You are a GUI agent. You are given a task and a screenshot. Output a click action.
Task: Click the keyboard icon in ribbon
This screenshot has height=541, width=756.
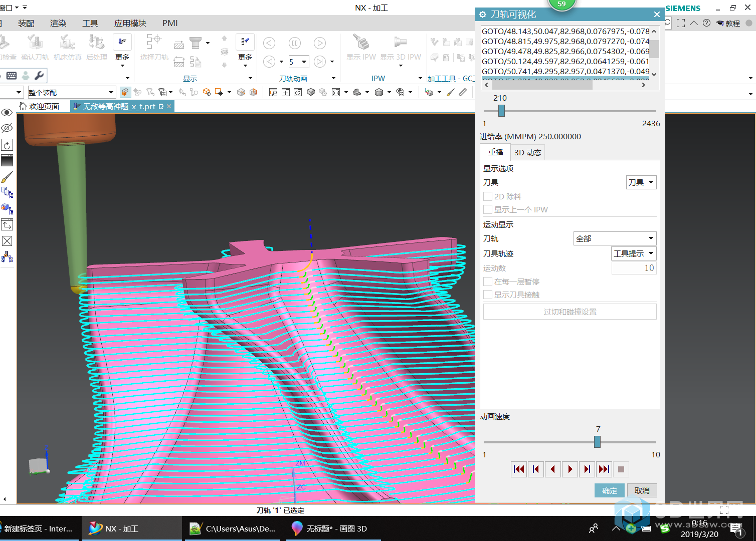click(12, 76)
